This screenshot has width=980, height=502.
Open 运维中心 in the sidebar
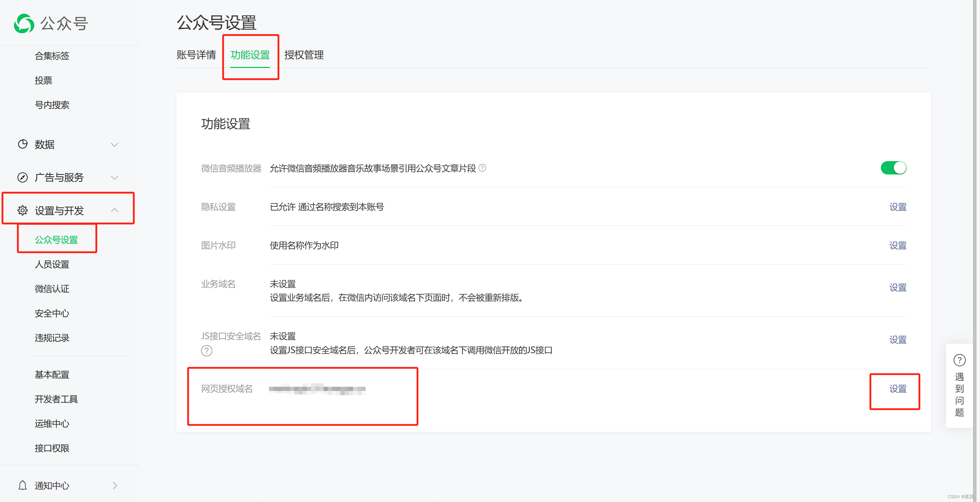pyautogui.click(x=52, y=424)
